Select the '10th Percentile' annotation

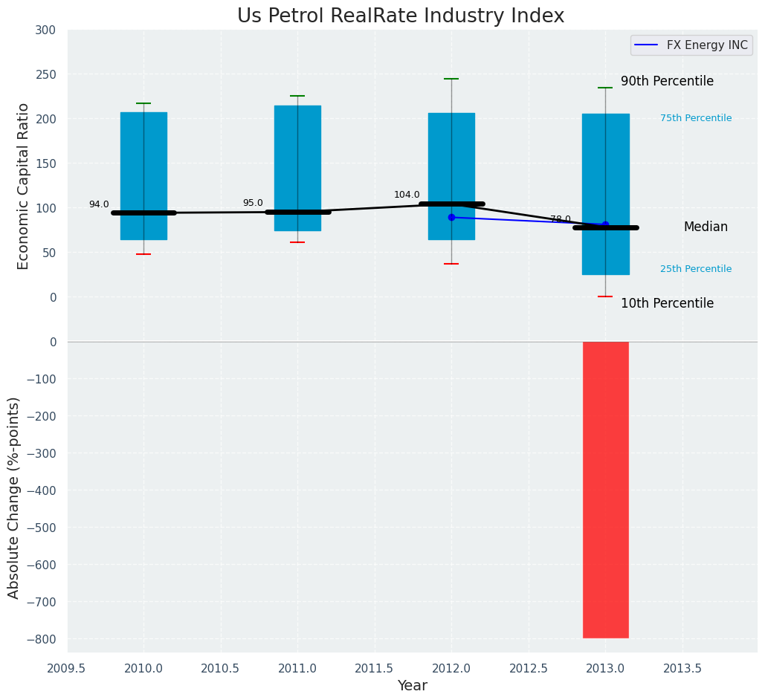(667, 304)
